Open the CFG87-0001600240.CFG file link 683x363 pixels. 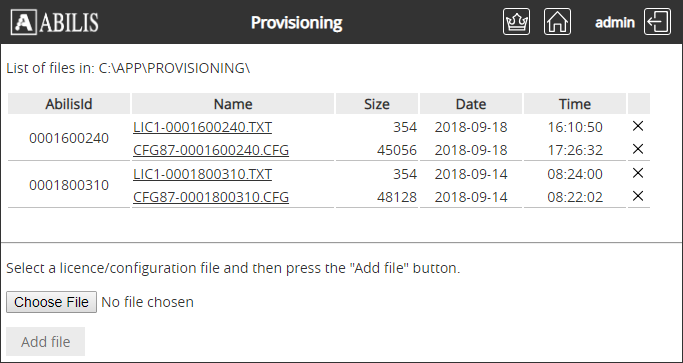pos(211,150)
